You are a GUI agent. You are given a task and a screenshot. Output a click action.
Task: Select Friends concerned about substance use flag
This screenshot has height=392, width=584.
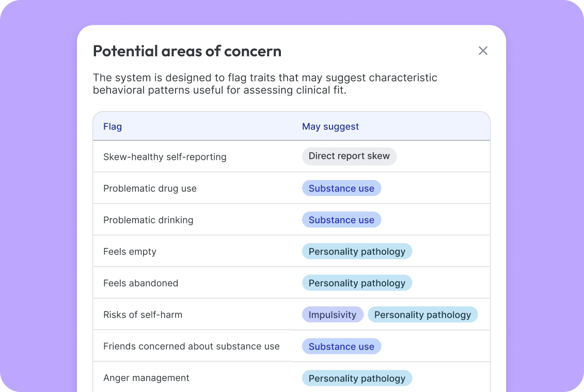tap(192, 346)
